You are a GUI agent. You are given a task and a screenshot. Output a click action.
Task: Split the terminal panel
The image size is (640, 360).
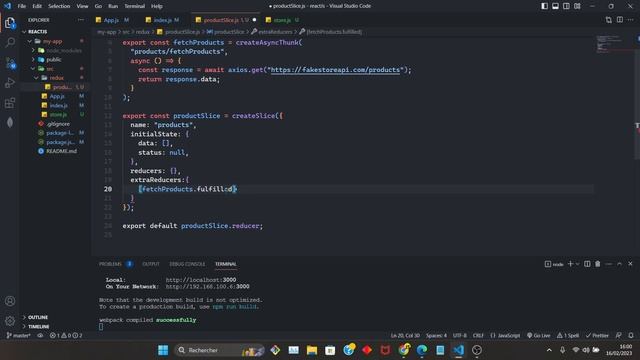[x=587, y=264]
